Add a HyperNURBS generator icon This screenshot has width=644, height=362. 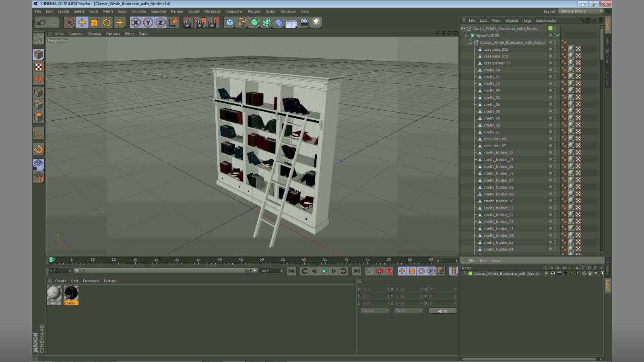click(x=254, y=23)
